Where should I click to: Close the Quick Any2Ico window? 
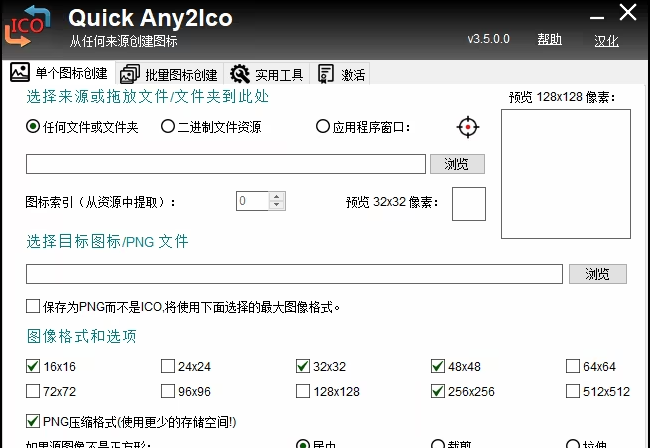[628, 12]
